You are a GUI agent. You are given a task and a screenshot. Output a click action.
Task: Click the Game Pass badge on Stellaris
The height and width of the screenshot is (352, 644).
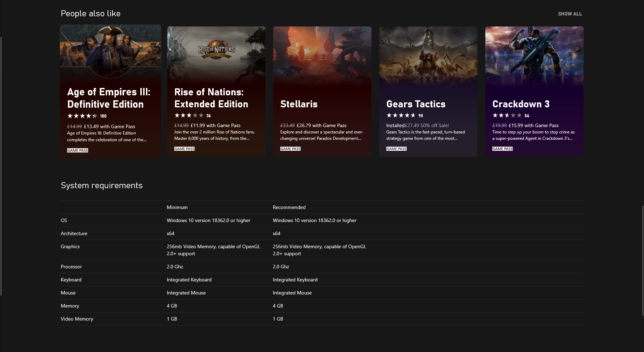291,149
